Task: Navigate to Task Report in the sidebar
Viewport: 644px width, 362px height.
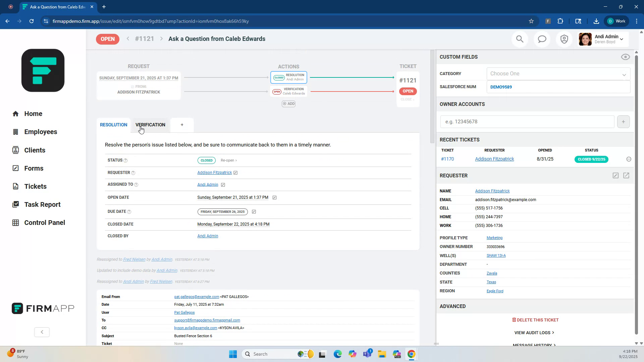Action: point(42,204)
